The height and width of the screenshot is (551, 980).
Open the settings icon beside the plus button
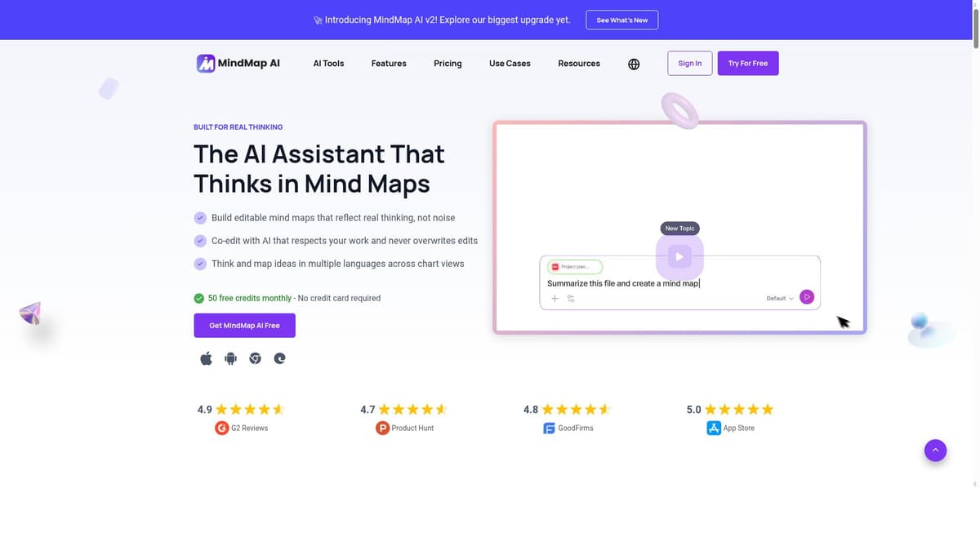[x=571, y=298]
